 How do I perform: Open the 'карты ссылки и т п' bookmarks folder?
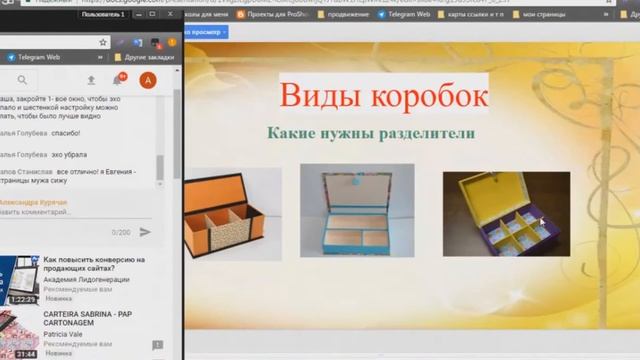[x=471, y=14]
